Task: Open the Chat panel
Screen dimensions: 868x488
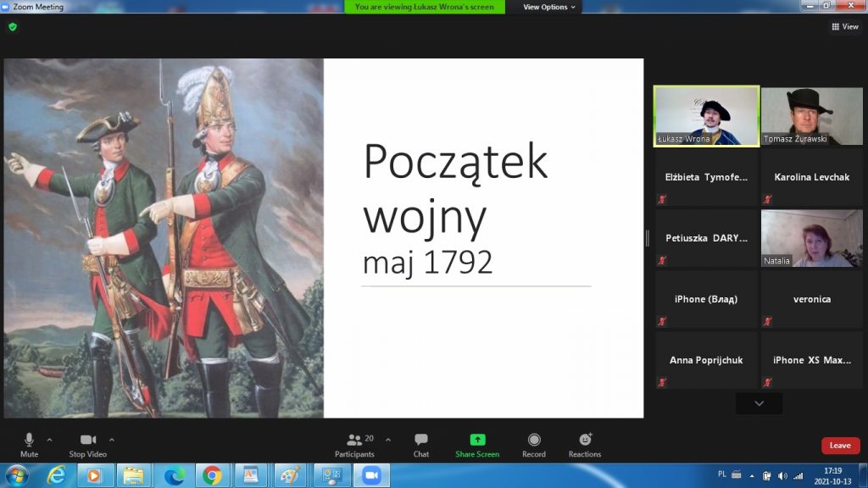Action: (420, 443)
